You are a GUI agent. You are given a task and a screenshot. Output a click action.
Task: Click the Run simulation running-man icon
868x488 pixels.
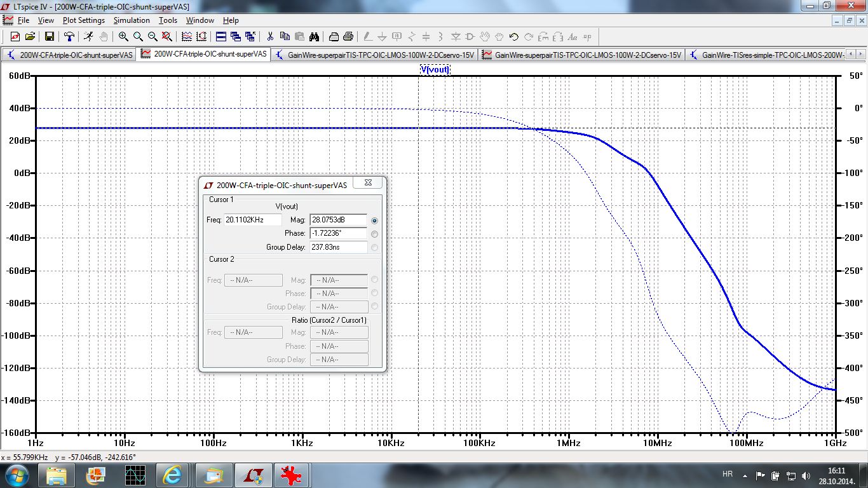[x=88, y=36]
